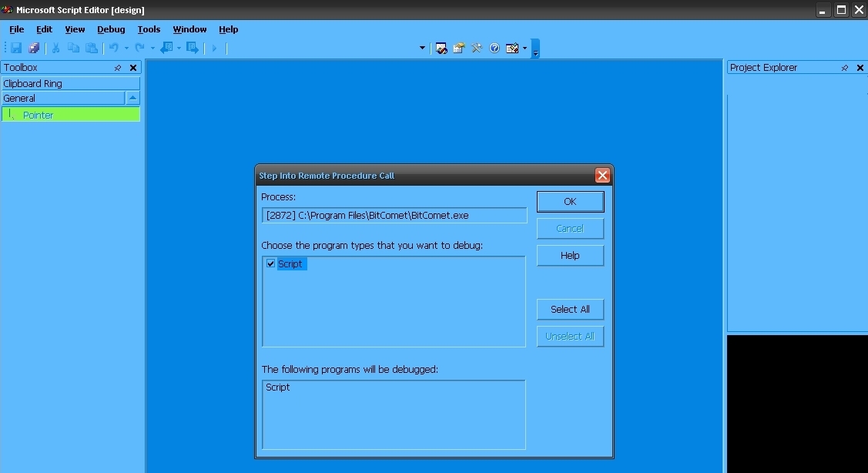Click the Save All toolbar icon
868x473 pixels.
pyautogui.click(x=34, y=48)
